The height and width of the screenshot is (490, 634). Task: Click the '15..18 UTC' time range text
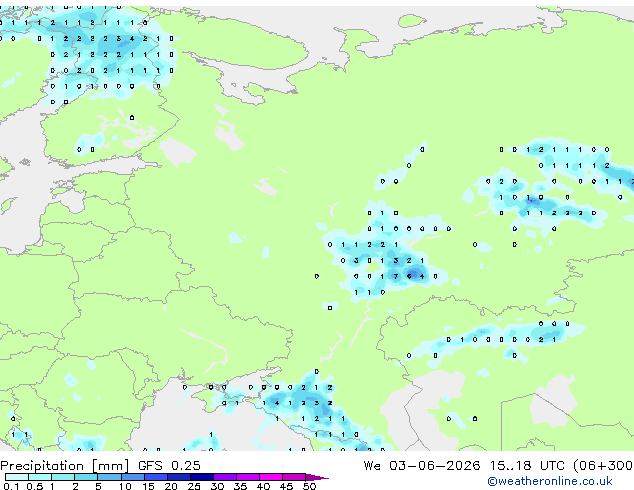(527, 466)
